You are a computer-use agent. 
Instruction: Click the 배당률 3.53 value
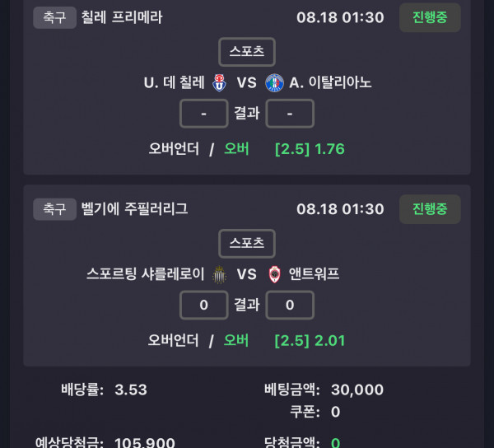tap(131, 390)
